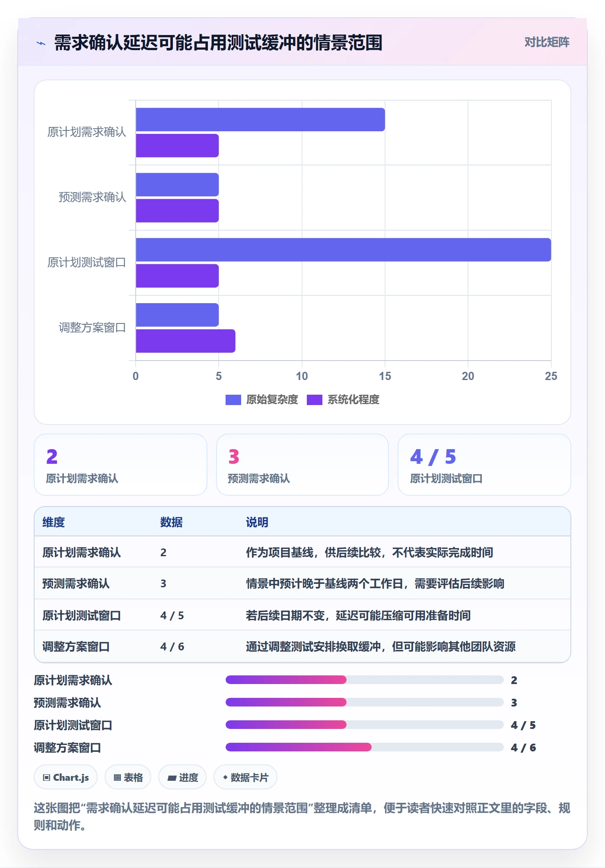Toggle the 原始复杂度 legend swatch
The height and width of the screenshot is (868, 605).
click(233, 400)
